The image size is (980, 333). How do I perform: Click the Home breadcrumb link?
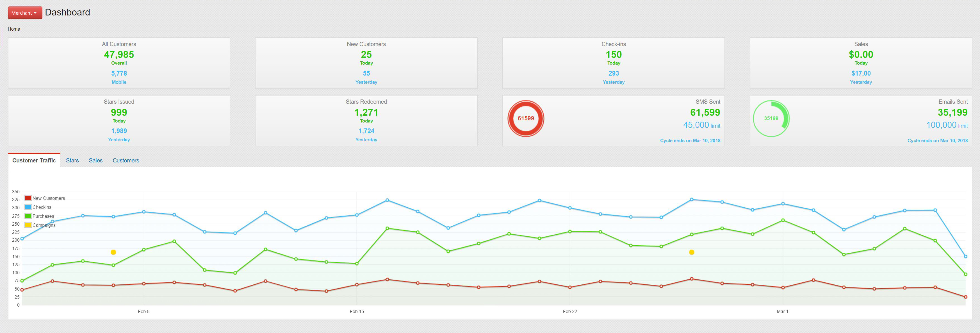pyautogui.click(x=14, y=29)
